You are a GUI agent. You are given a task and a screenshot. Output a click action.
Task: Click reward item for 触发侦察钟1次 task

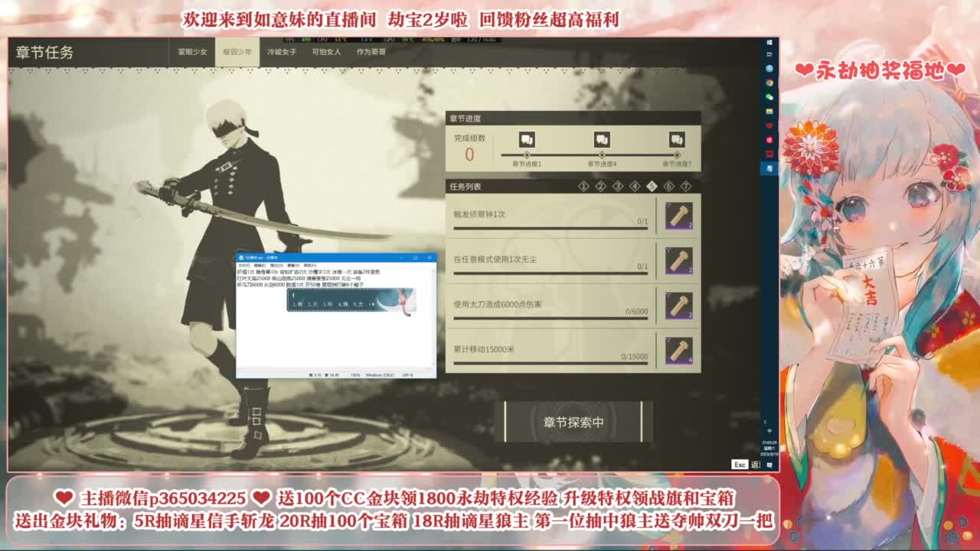[x=679, y=216]
